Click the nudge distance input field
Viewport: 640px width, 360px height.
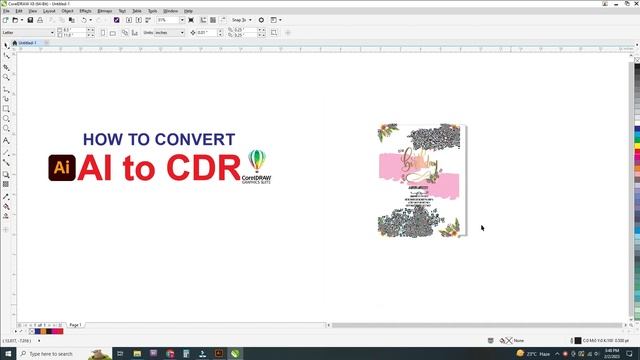[x=207, y=33]
